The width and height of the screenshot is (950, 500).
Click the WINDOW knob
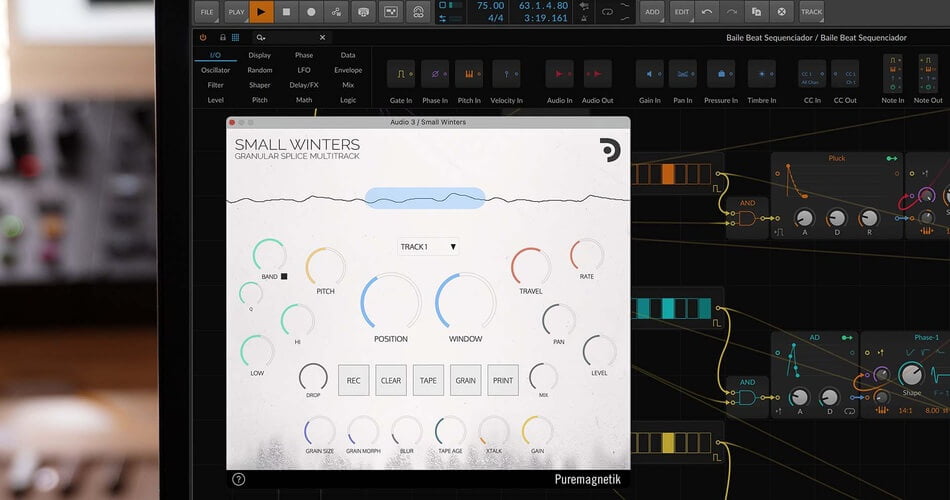pos(465,302)
